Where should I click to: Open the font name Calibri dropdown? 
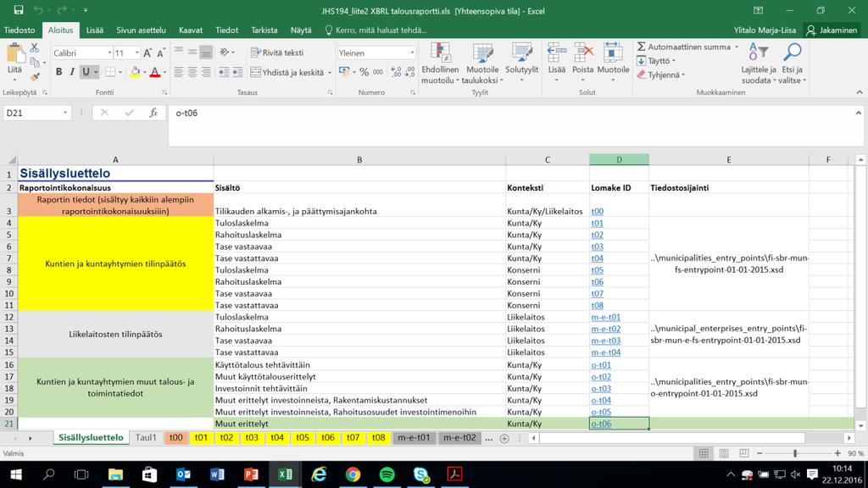pos(109,53)
